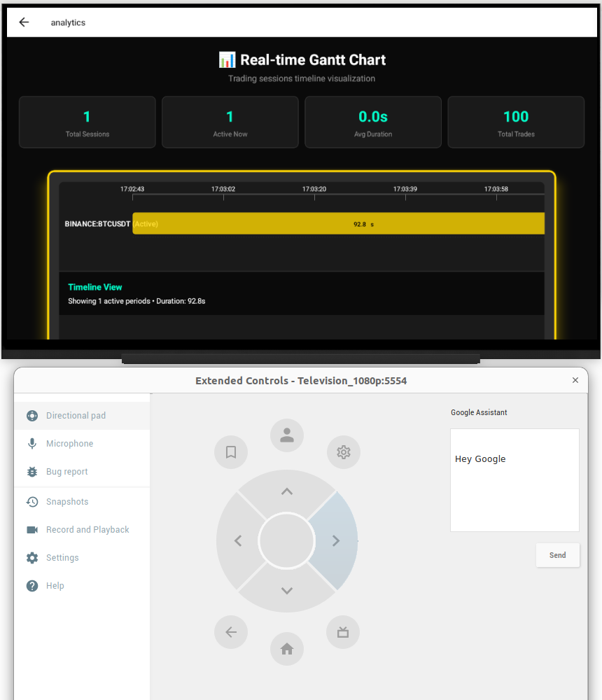Open the Snapshots section
Screen dimensions: 602x700
point(67,501)
